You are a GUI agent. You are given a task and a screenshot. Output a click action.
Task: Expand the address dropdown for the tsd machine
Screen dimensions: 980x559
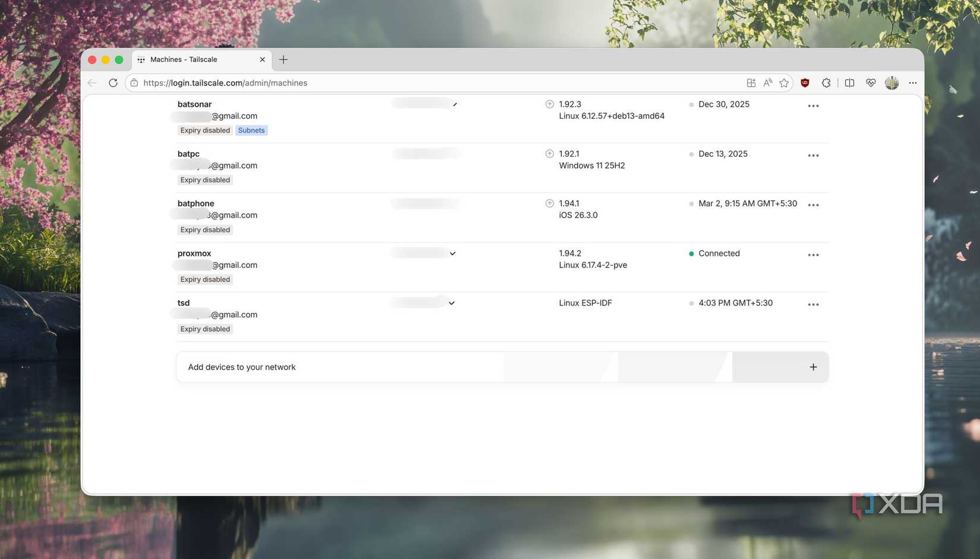(451, 303)
